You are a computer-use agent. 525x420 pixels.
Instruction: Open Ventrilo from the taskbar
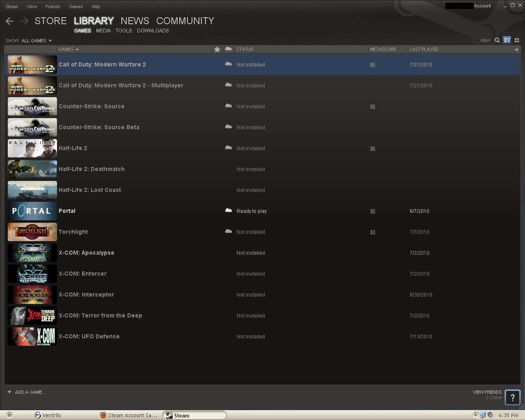[48, 415]
